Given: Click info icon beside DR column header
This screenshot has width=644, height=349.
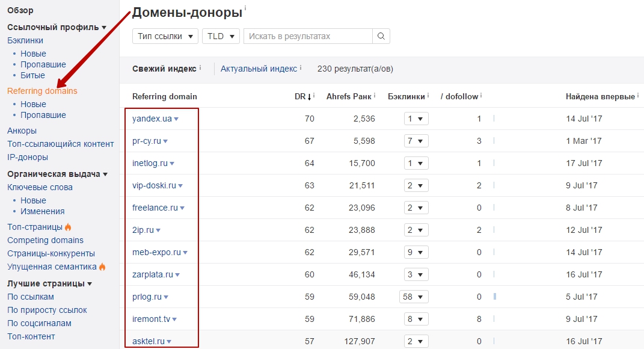Looking at the screenshot, I should pos(314,95).
